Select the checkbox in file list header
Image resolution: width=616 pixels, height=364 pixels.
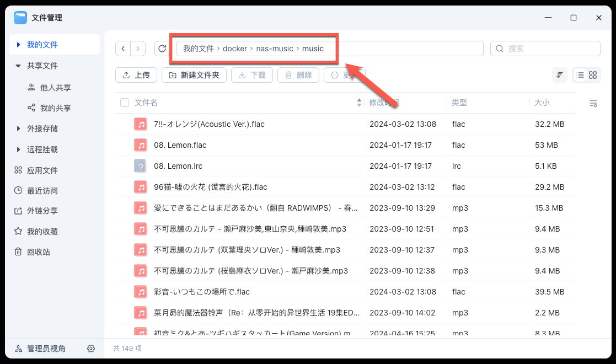tap(124, 103)
